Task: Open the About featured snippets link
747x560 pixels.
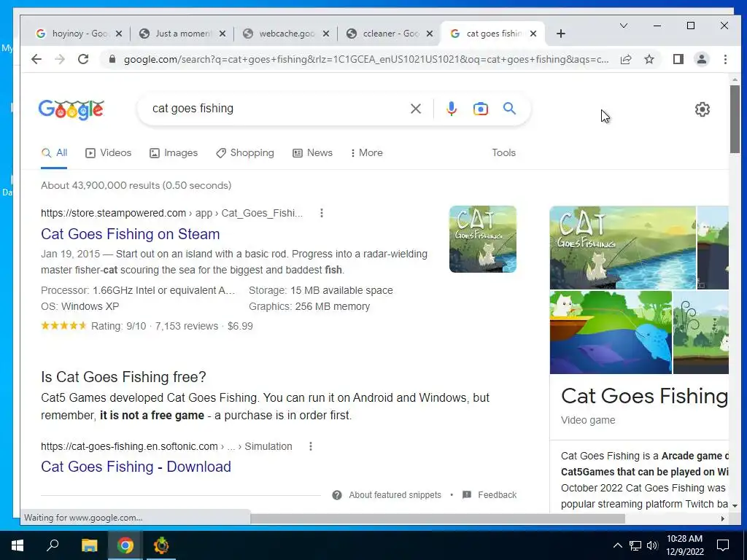Action: point(395,495)
